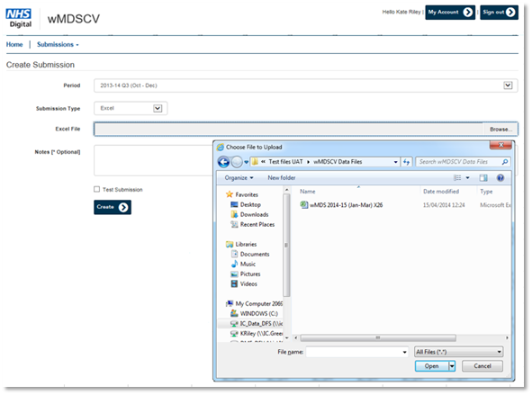Tick the Test Submission checkbox
The width and height of the screenshot is (532, 395).
pos(96,189)
